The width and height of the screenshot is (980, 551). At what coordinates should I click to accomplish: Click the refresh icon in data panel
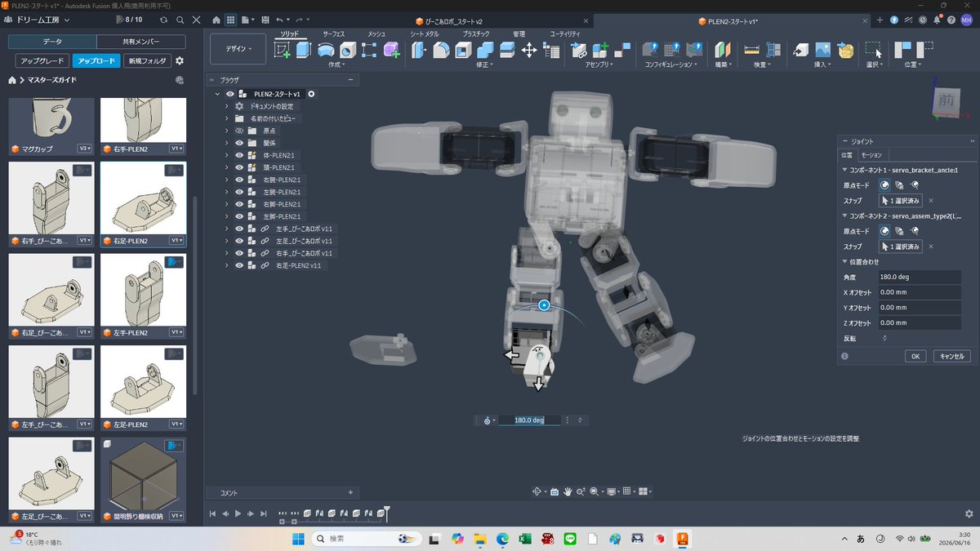click(163, 20)
